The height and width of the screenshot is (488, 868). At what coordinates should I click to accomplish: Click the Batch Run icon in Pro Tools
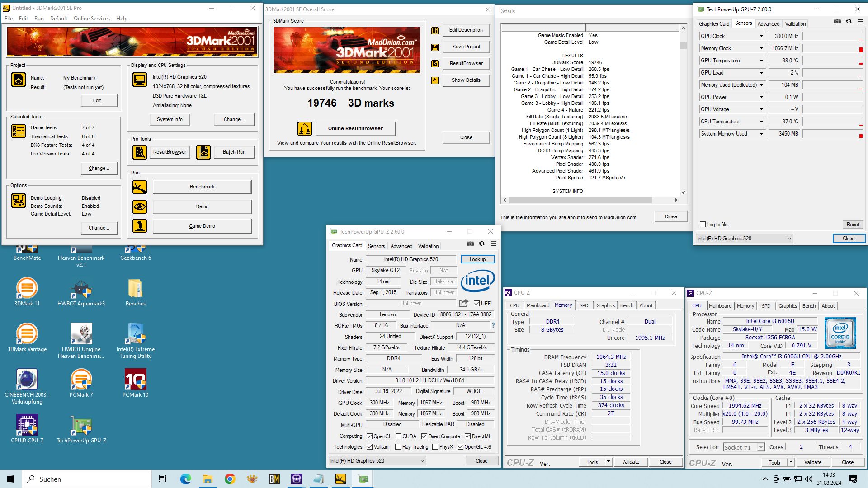click(x=203, y=152)
